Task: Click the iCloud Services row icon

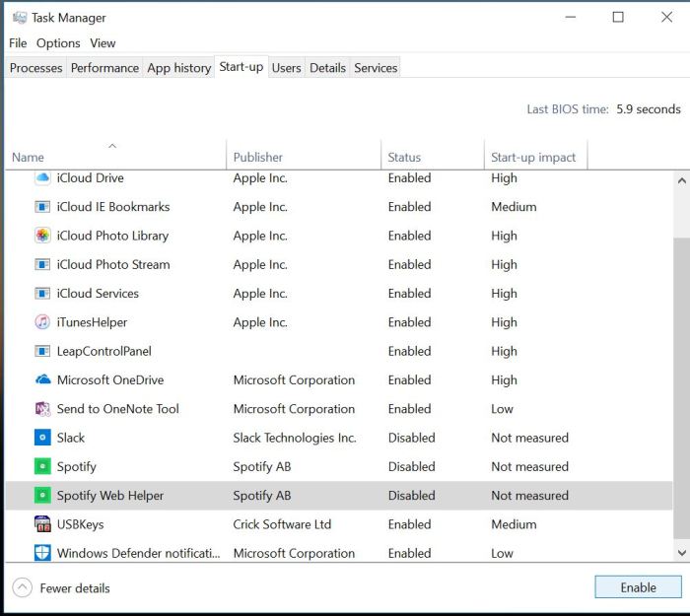Action: point(42,294)
